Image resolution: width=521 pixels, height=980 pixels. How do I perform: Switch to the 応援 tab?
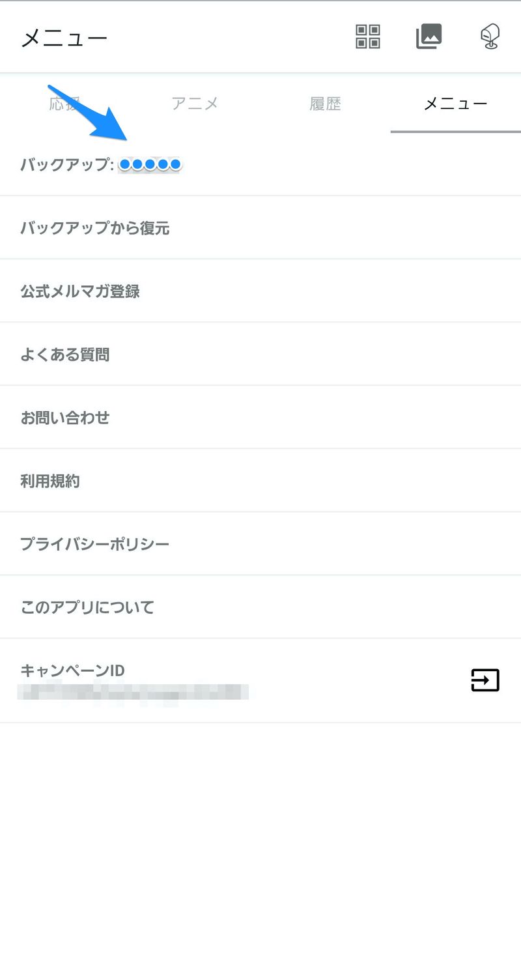click(64, 104)
